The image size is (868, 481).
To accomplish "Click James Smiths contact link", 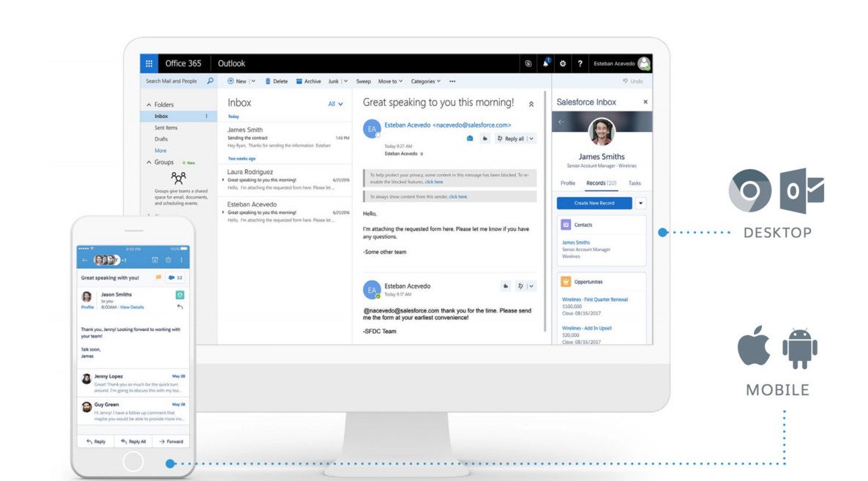I will [x=576, y=242].
